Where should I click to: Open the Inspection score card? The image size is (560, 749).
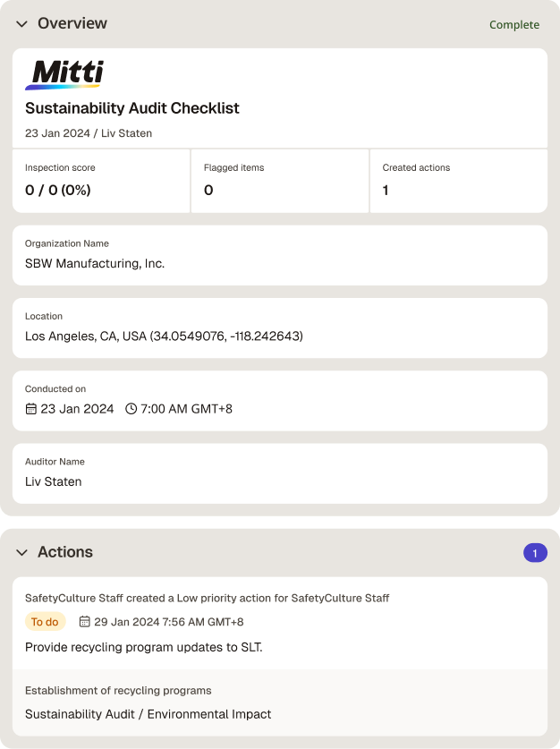[x=101, y=181]
